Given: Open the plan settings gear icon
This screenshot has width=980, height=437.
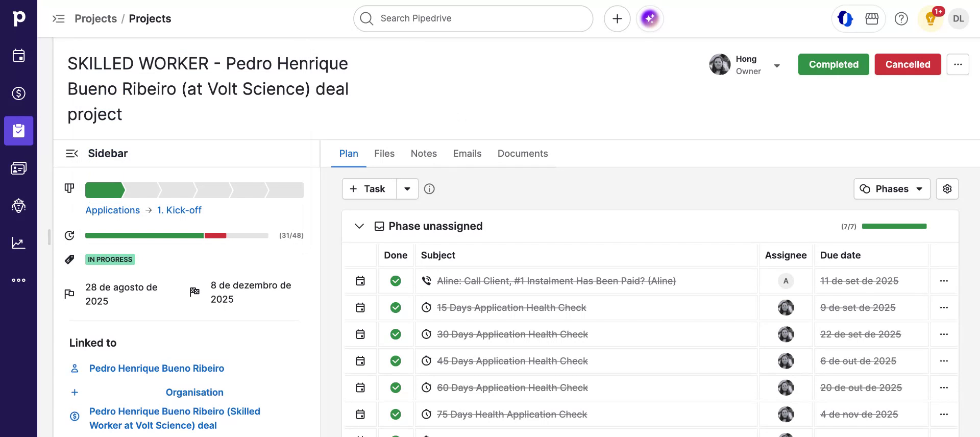Looking at the screenshot, I should [947, 189].
